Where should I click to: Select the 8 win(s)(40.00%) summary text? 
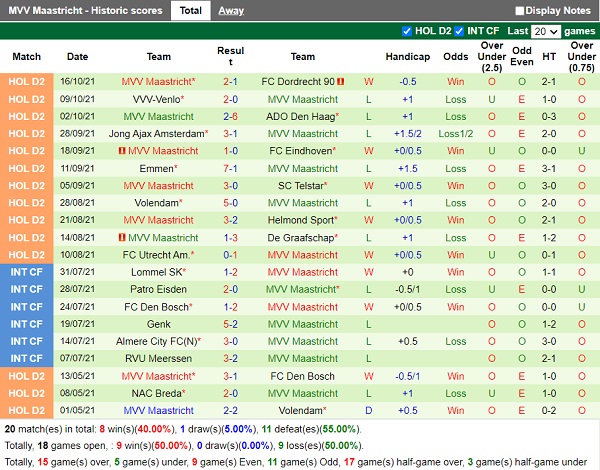pos(137,429)
